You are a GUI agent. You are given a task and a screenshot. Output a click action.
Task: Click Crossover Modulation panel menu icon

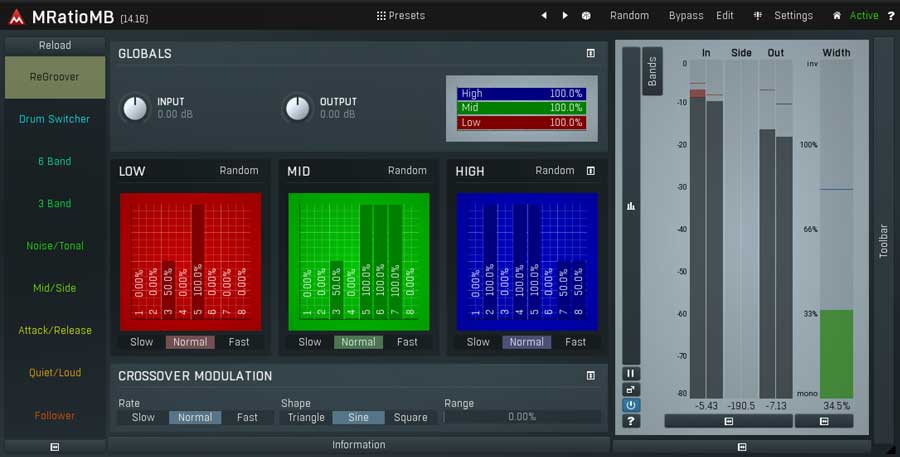pos(591,375)
